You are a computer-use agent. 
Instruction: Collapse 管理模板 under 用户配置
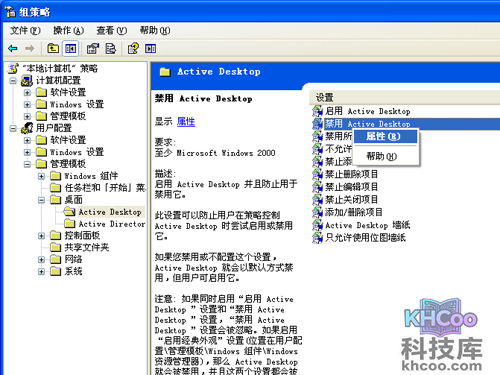tap(27, 164)
